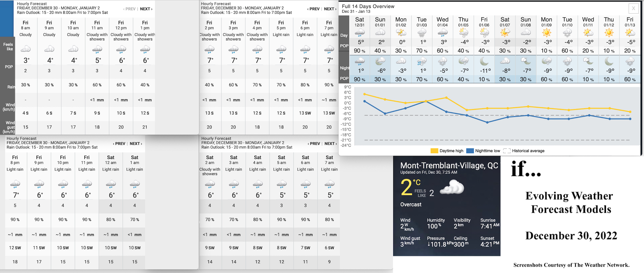Click the Historical average dashed legend swatch
Image resolution: width=644 pixels, height=273 pixels.
[507, 151]
